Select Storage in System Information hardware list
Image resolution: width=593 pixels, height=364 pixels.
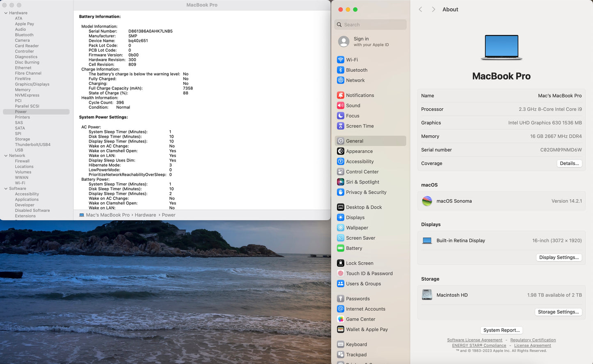point(23,139)
